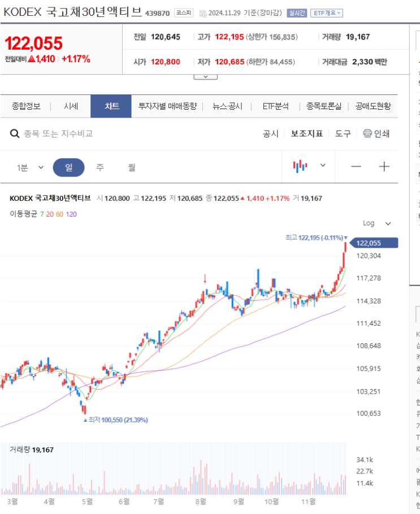Select the 주 weekly period button
The image size is (420, 514).
tap(100, 167)
